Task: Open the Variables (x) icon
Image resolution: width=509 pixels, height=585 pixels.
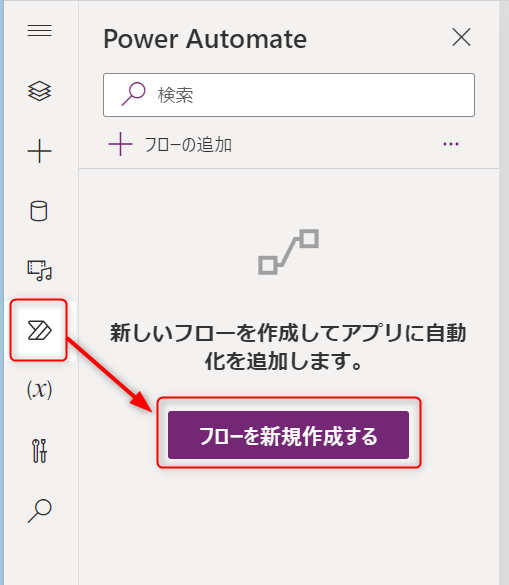Action: 40,390
